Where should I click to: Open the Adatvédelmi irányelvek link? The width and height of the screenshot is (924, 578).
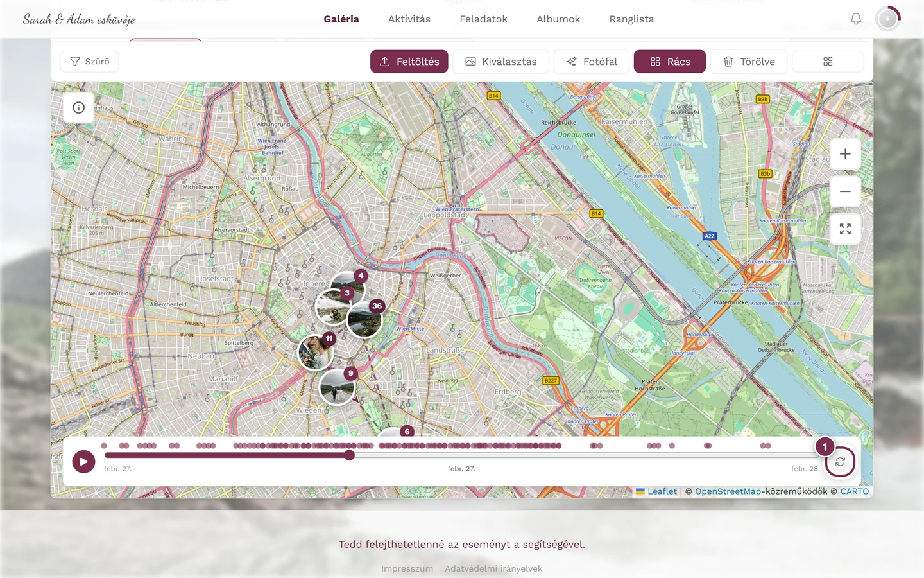click(x=493, y=568)
